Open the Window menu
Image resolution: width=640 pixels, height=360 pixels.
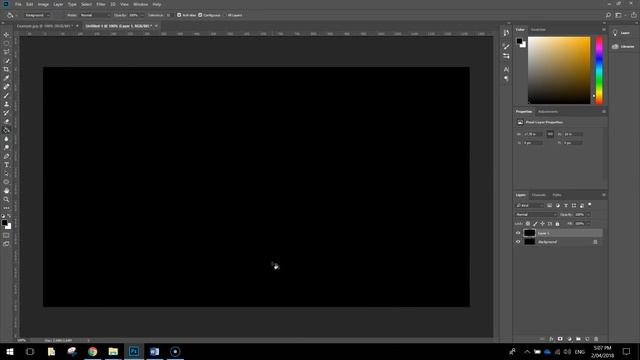[x=140, y=4]
